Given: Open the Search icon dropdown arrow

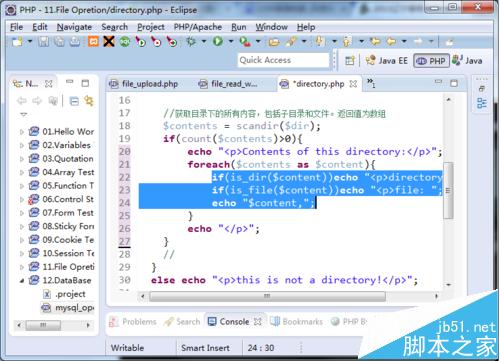Looking at the screenshot, I should (304, 42).
